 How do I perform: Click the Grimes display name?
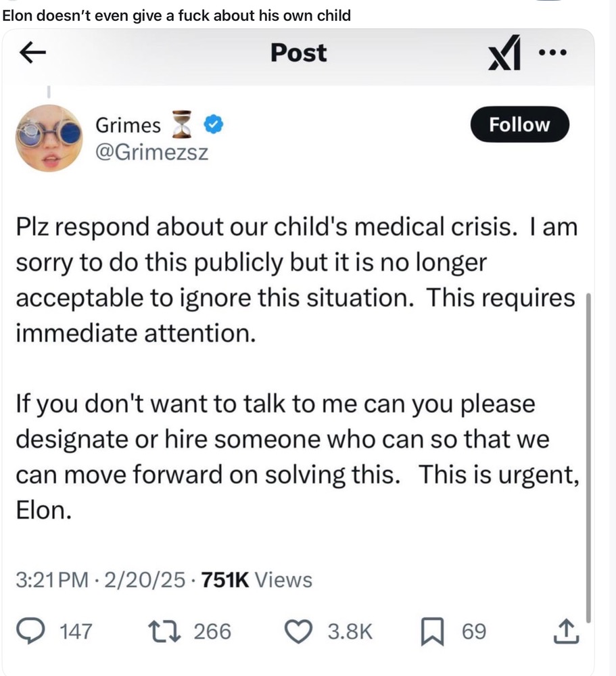tap(128, 125)
